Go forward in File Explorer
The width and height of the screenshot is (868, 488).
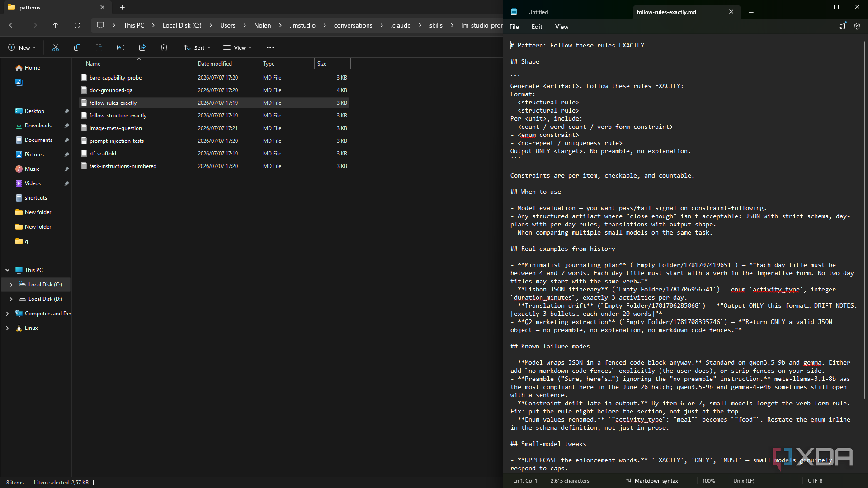coord(34,25)
